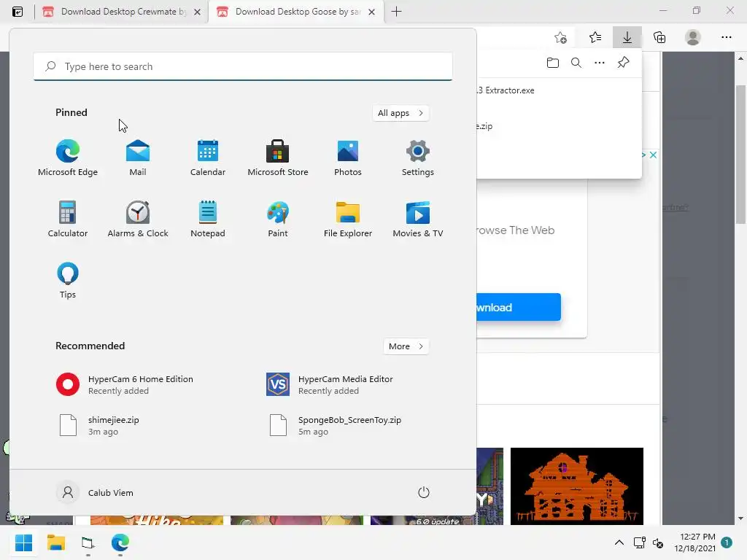Image resolution: width=747 pixels, height=560 pixels.
Task: Open the Tips app
Action: coord(68,281)
